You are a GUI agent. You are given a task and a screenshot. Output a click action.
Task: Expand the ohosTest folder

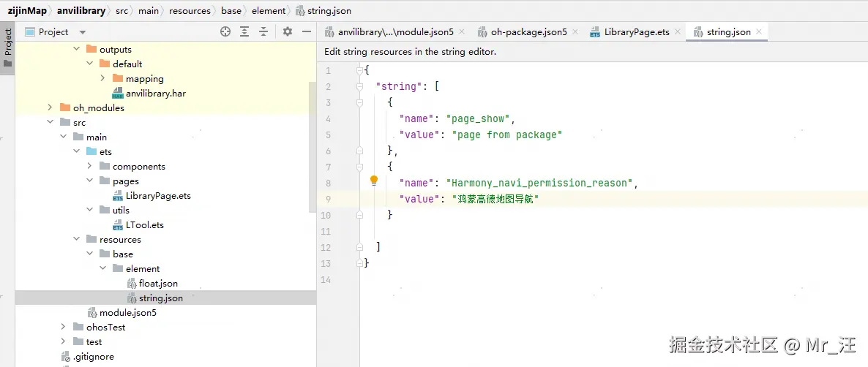(x=63, y=328)
